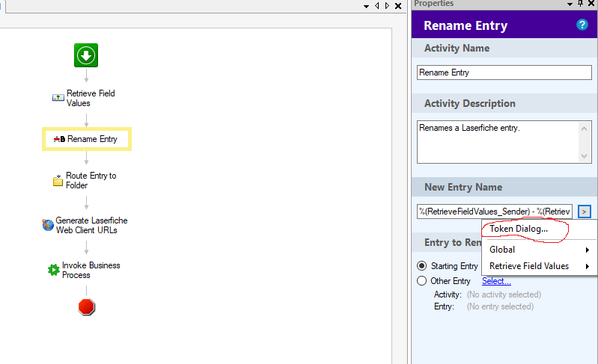Viewport: 598px width, 364px height.
Task: Select the Retrieve Field Values activity label
Action: click(x=91, y=98)
